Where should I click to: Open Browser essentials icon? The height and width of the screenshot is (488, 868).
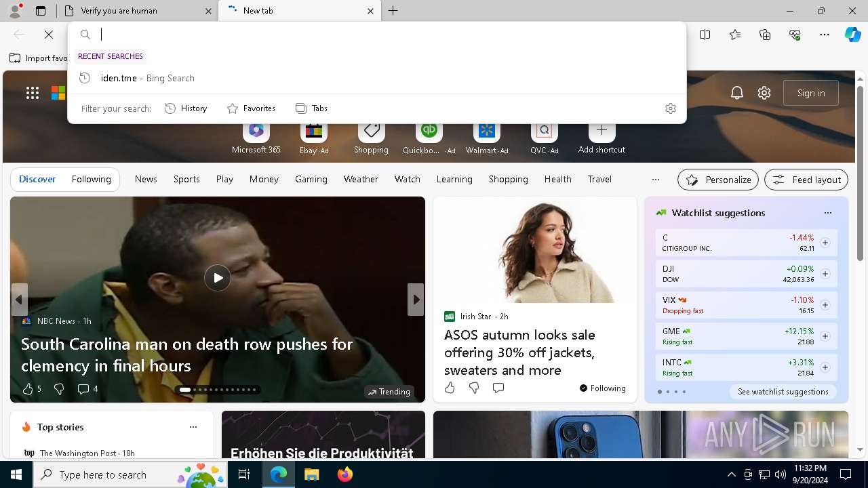coord(795,35)
